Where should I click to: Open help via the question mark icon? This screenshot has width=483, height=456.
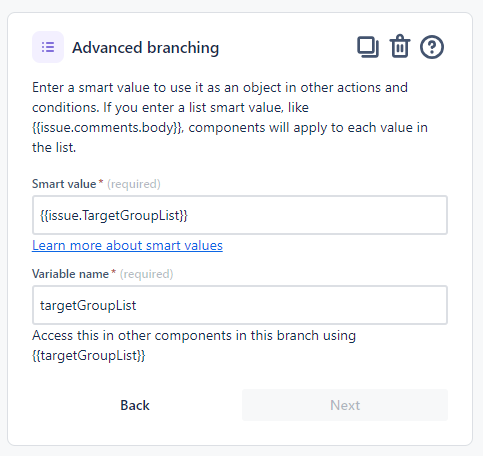click(x=432, y=47)
